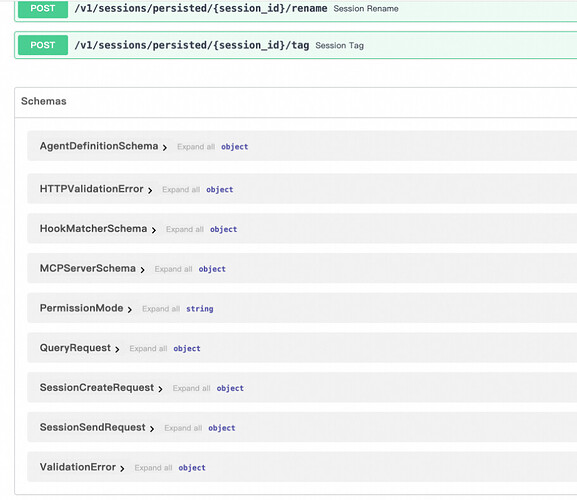Click Expand all for QueryRequest
577x500 pixels.
tap(148, 348)
